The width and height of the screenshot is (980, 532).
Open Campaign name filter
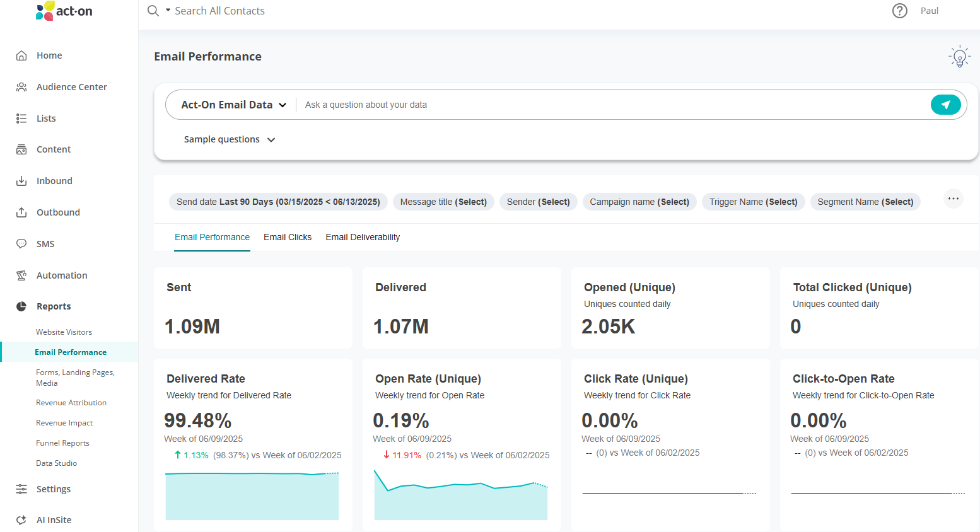[639, 202]
